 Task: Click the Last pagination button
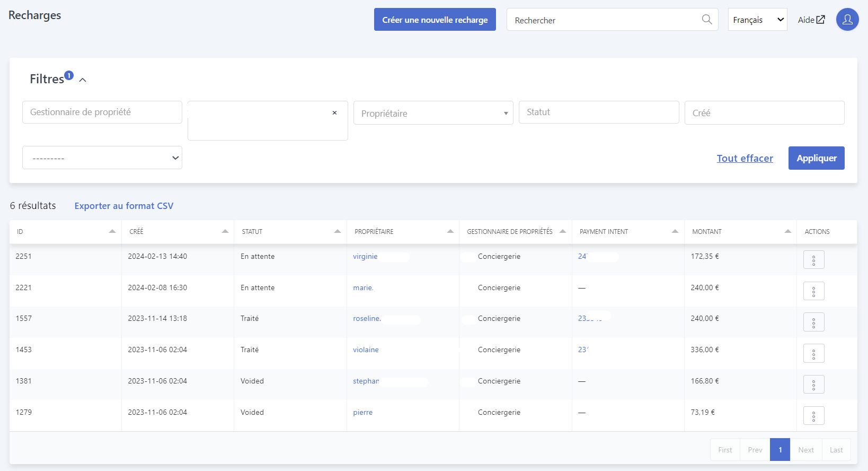pyautogui.click(x=836, y=450)
